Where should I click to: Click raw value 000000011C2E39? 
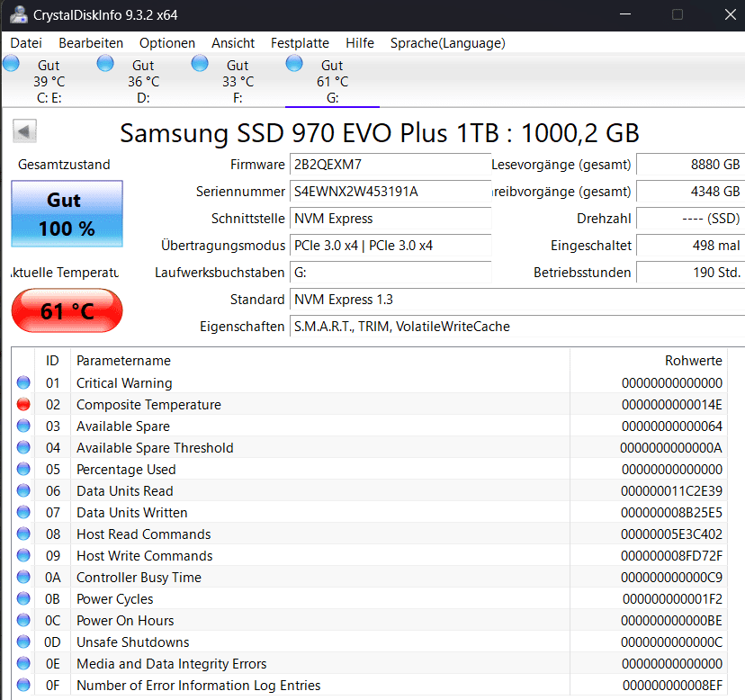[x=671, y=491]
